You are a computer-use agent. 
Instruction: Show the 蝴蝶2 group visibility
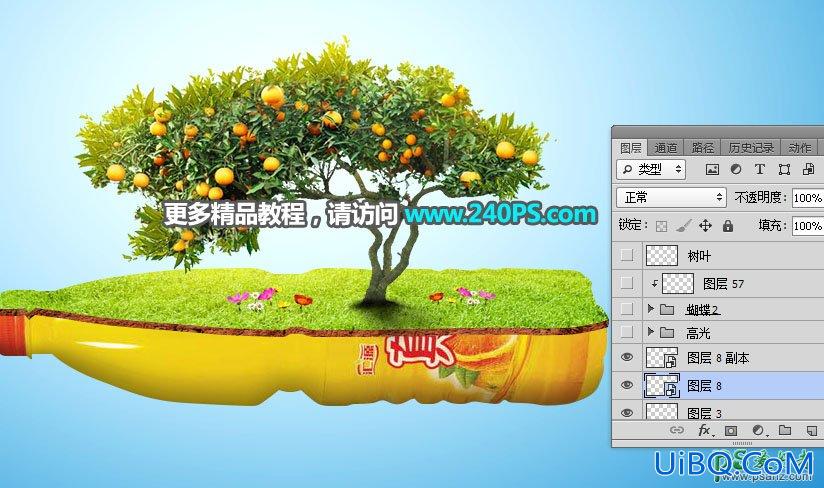pyautogui.click(x=626, y=309)
